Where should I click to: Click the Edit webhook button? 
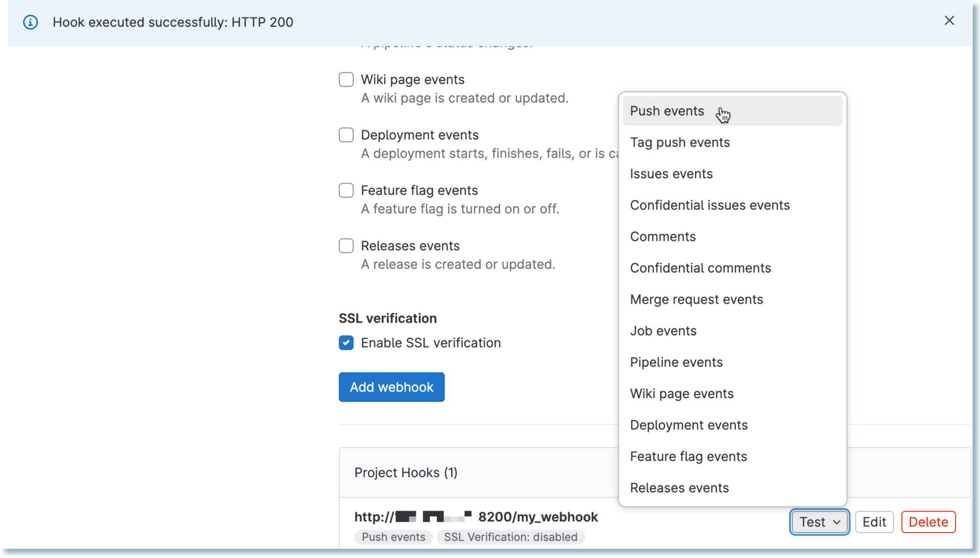coord(874,522)
